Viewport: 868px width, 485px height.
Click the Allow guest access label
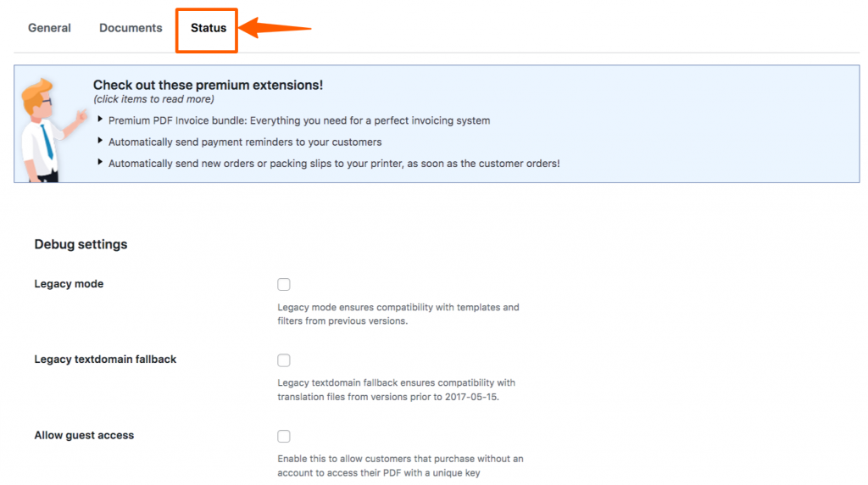[x=84, y=435]
